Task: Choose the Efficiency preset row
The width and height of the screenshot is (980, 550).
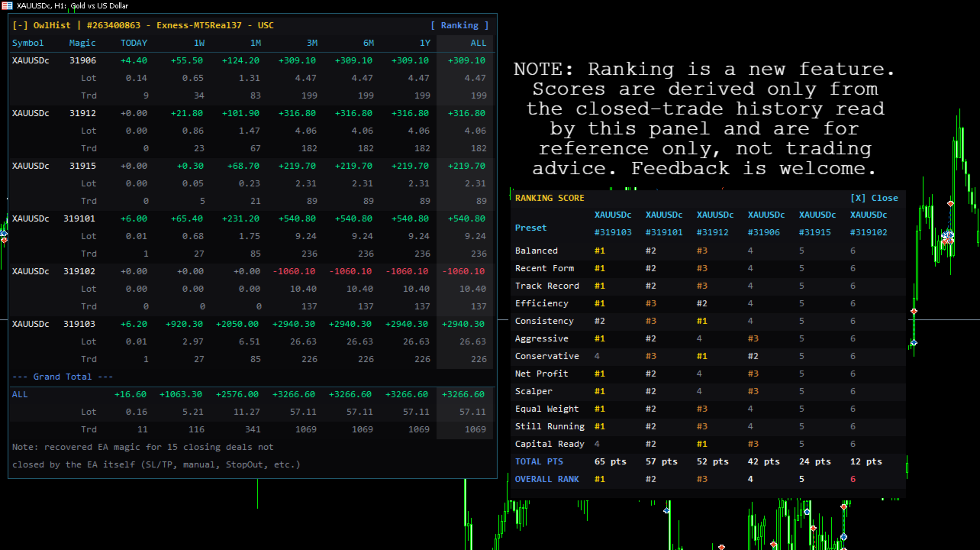Action: click(x=708, y=303)
